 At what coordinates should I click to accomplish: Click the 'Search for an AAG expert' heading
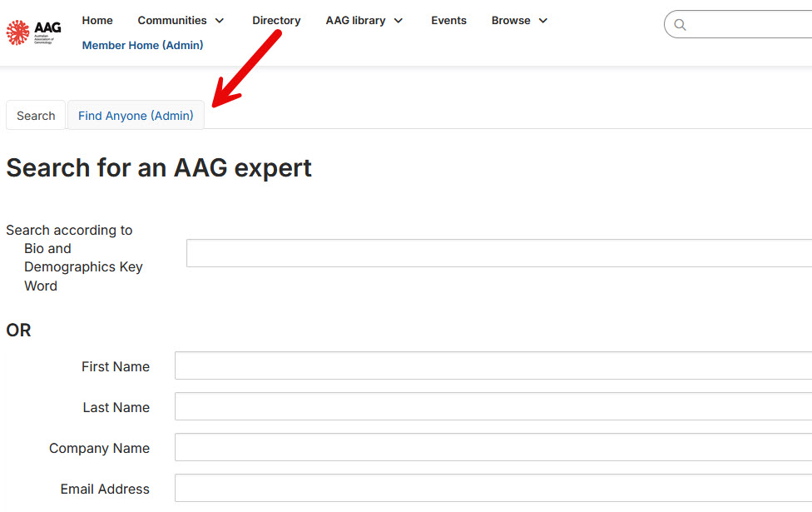tap(158, 168)
